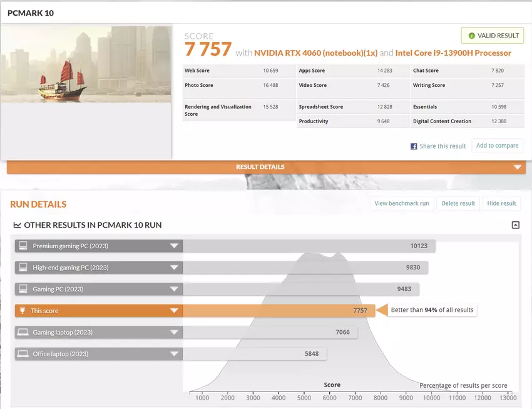Click the green Valid Result checkmark icon
The image size is (532, 409).
(471, 36)
